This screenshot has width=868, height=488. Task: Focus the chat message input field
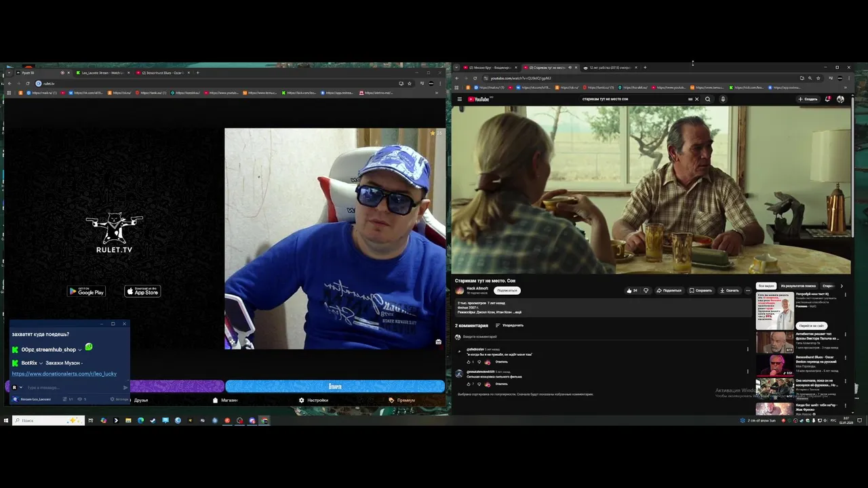(x=74, y=388)
